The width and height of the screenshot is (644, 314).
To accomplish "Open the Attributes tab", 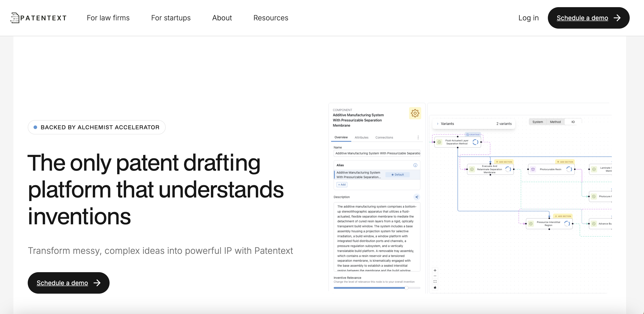I will pyautogui.click(x=361, y=138).
